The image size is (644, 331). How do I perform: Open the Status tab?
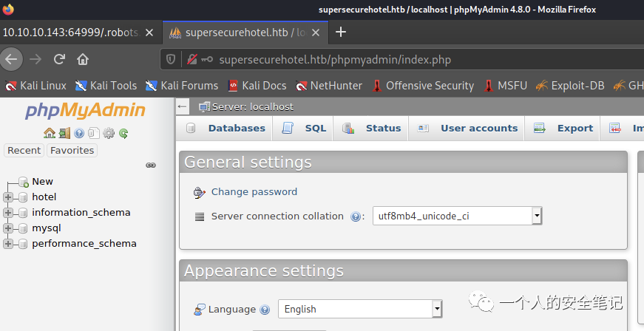(371, 129)
